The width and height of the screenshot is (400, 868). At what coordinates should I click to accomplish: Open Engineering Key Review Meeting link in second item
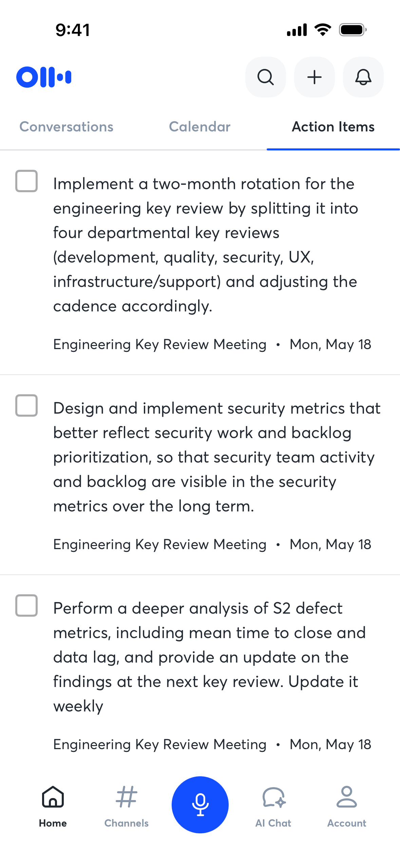[x=160, y=544]
